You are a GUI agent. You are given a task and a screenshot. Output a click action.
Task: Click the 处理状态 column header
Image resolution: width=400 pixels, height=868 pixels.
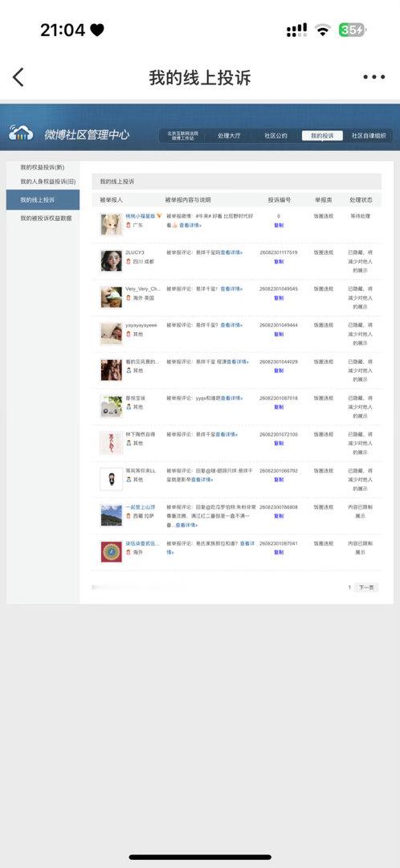[x=361, y=199]
